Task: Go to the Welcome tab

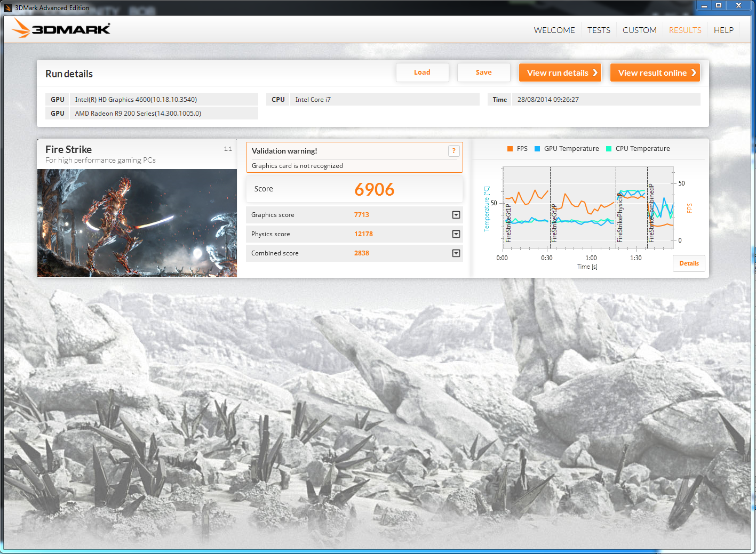Action: 554,30
